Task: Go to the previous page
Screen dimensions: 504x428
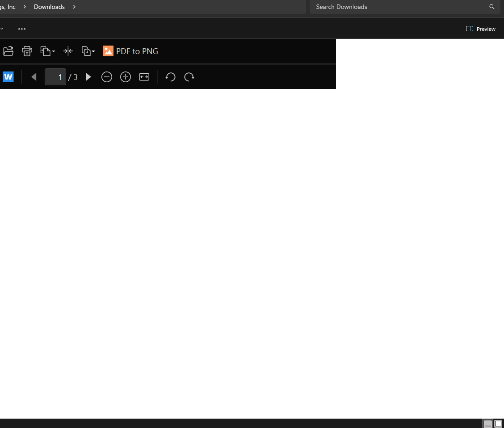Action: (x=34, y=77)
